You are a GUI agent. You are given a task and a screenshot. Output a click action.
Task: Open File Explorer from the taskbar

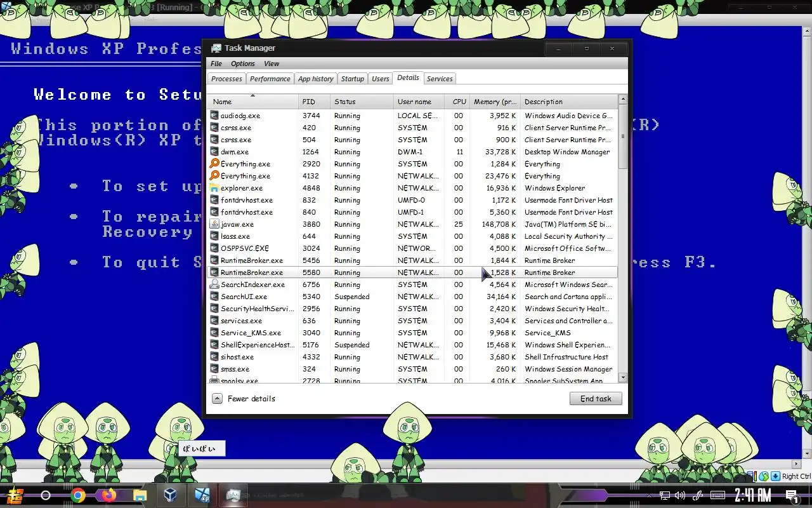pyautogui.click(x=140, y=495)
